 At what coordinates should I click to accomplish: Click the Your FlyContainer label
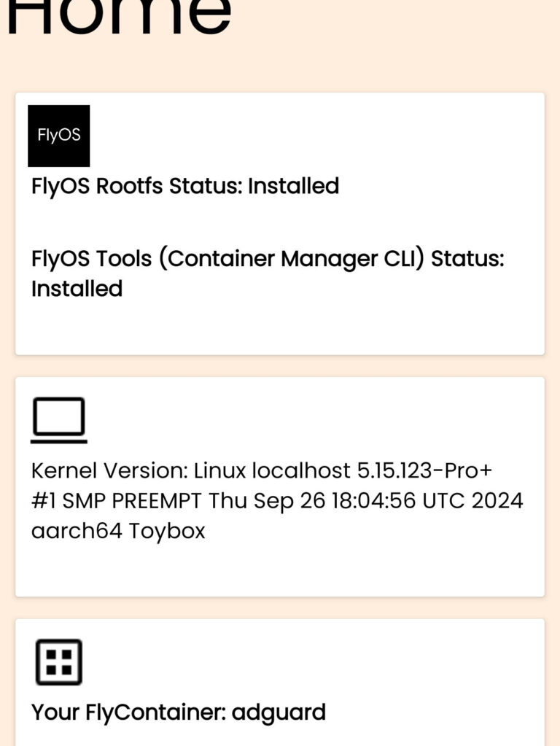[x=128, y=712]
